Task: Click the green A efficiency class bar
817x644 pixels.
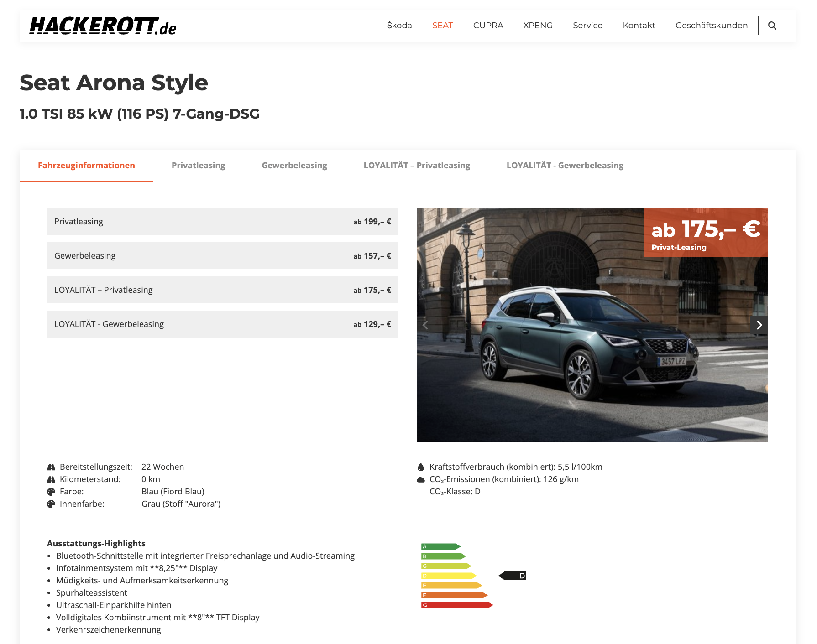Action: click(440, 546)
